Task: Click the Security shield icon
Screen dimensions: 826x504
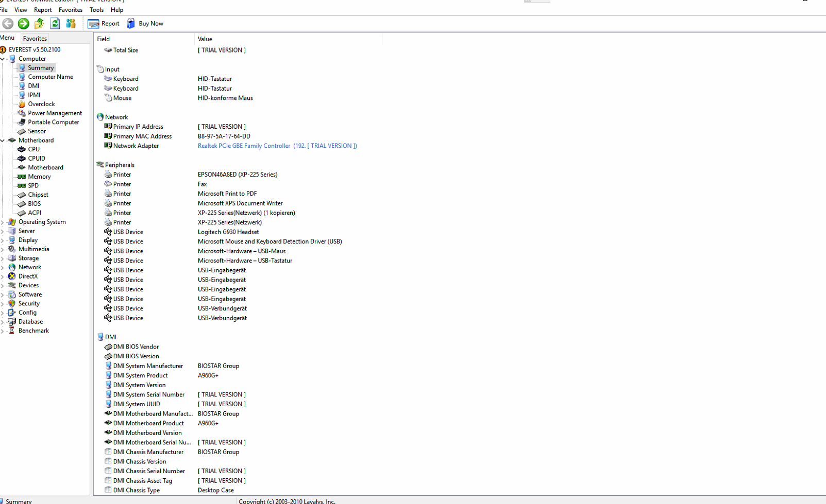Action: [x=12, y=304]
